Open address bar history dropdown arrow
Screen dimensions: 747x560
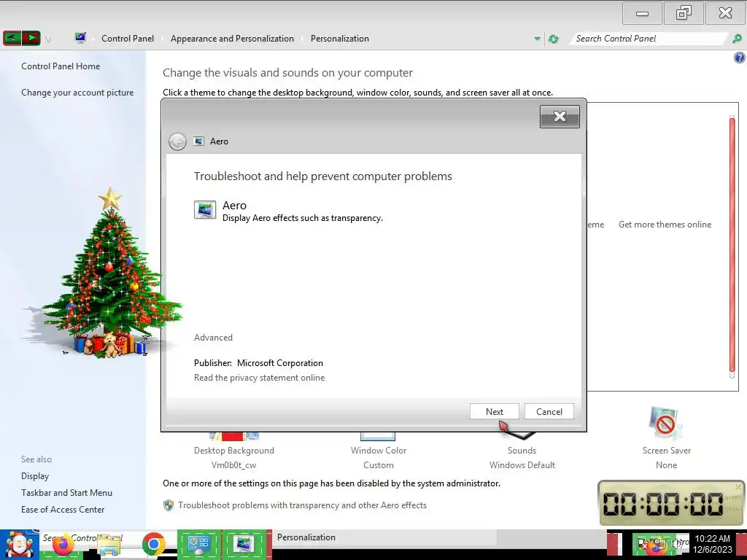pyautogui.click(x=537, y=39)
